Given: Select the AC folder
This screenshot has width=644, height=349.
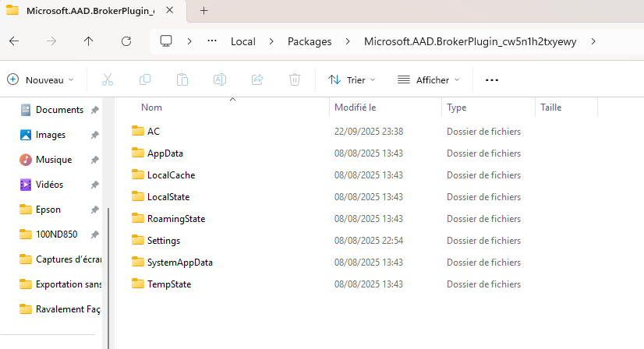Looking at the screenshot, I should 153,132.
